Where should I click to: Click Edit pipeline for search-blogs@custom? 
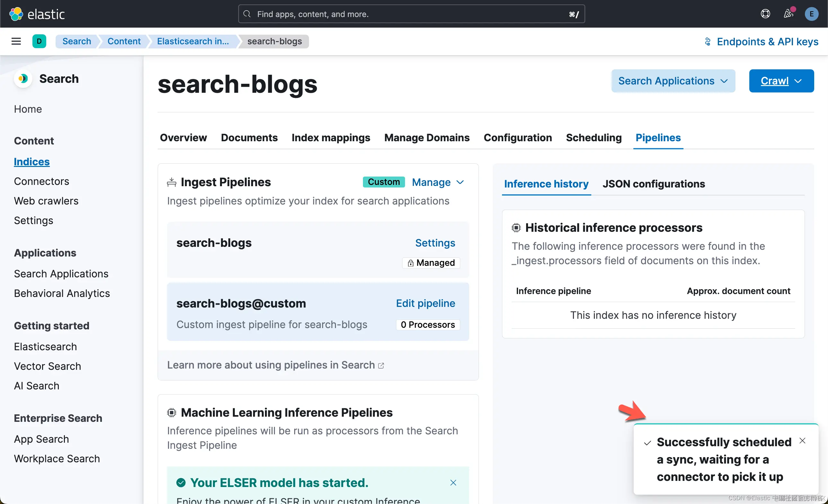click(425, 303)
